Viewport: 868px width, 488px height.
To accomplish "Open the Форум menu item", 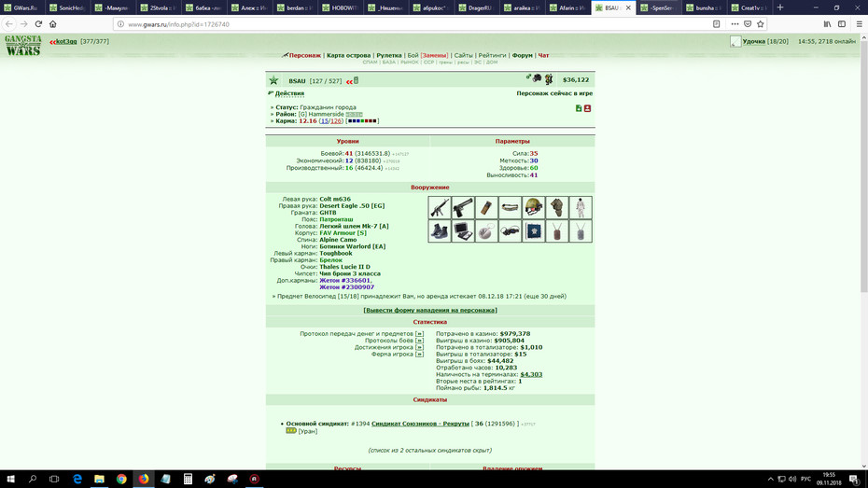I will [x=522, y=55].
